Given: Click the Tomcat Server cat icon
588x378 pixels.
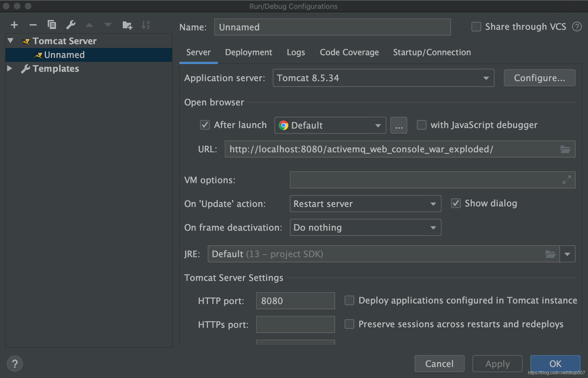Looking at the screenshot, I should (25, 41).
